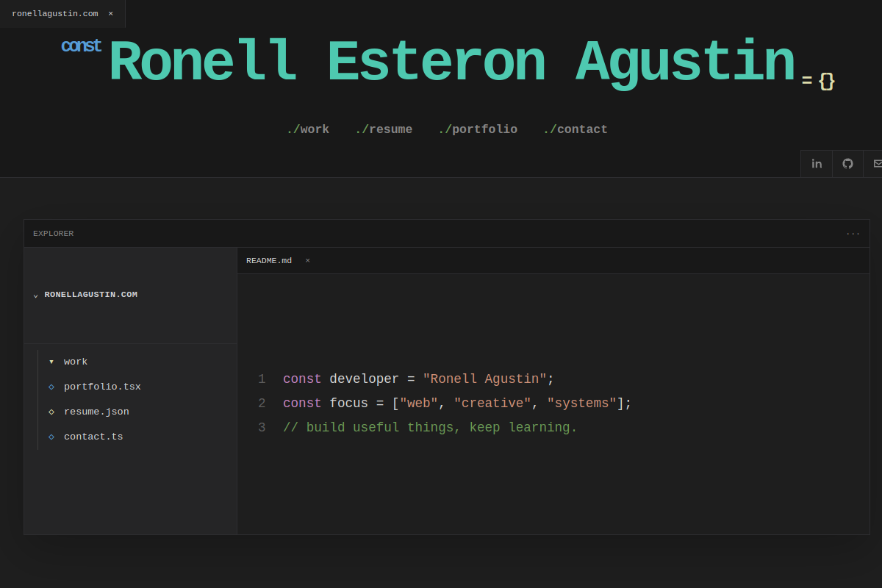
Task: Click the build useful things comment
Action: [x=430, y=428]
